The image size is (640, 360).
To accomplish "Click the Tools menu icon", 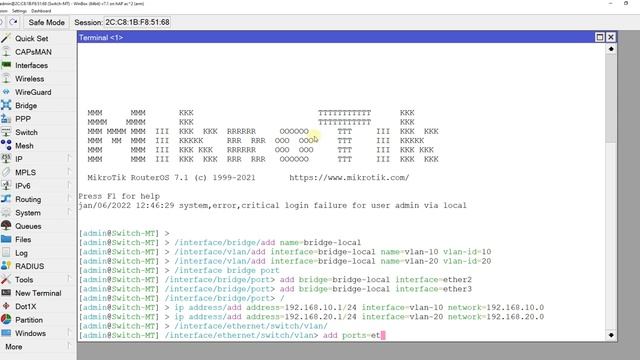I will click(x=6, y=280).
